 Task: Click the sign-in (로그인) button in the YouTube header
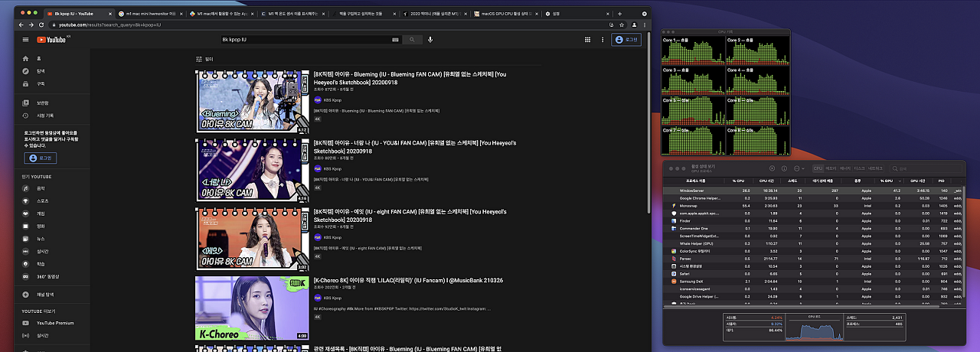[626, 39]
